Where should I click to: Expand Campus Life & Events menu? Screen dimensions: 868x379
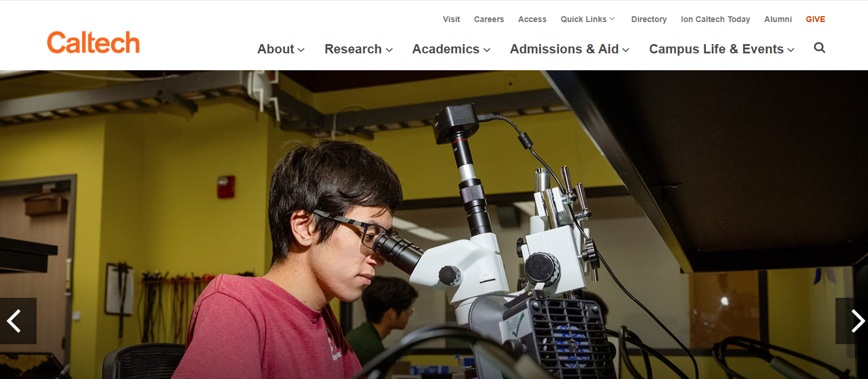(722, 49)
